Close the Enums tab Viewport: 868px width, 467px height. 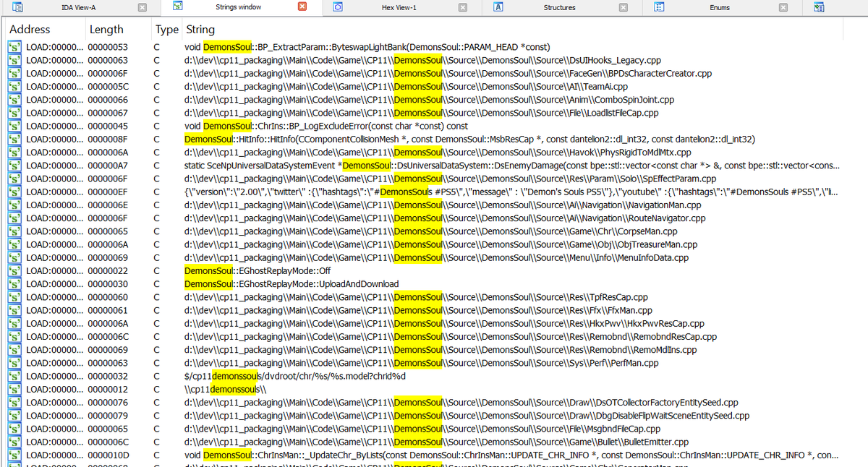783,7
